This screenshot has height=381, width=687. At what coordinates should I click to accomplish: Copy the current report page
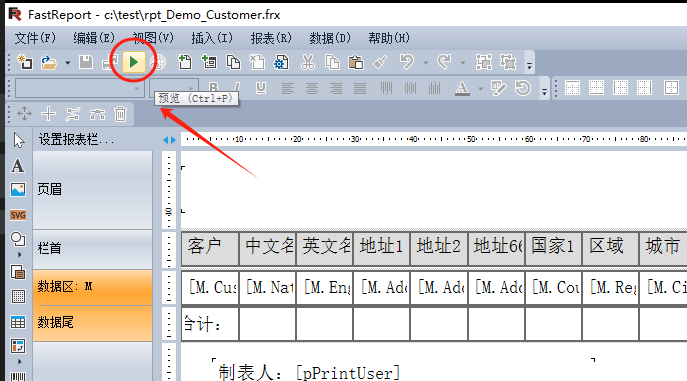tap(233, 63)
